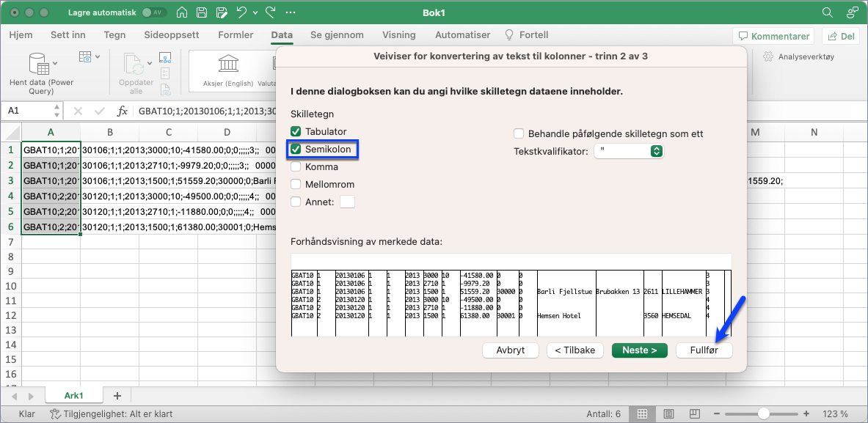Click the Analyseverktøy gear icon

tap(767, 56)
